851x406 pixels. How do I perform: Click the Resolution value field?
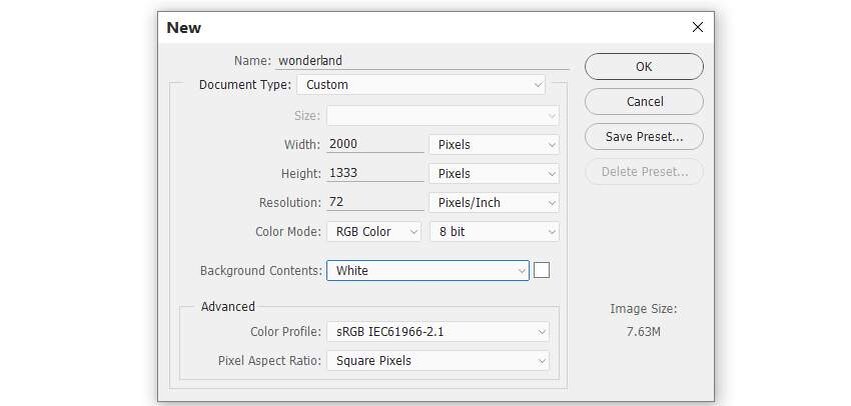pos(375,202)
